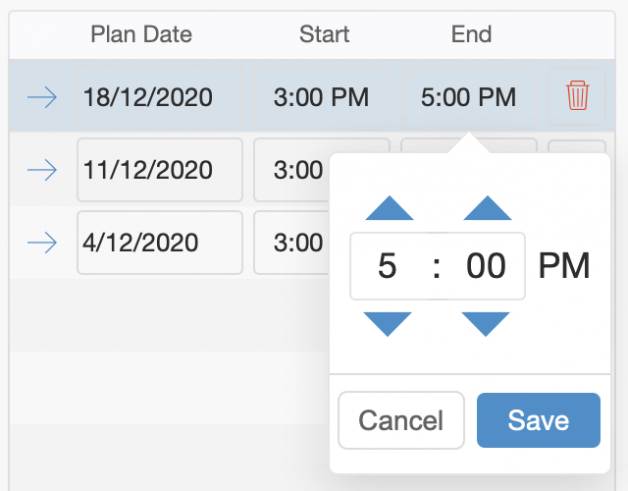Increase the hour with up arrow
The height and width of the screenshot is (491, 628).
pos(389,208)
